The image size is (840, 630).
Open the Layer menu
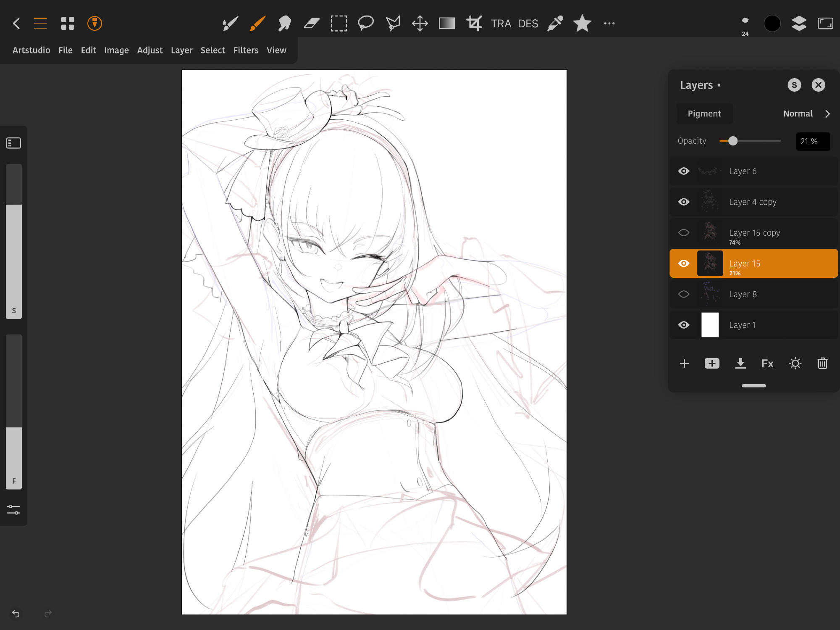pos(181,50)
